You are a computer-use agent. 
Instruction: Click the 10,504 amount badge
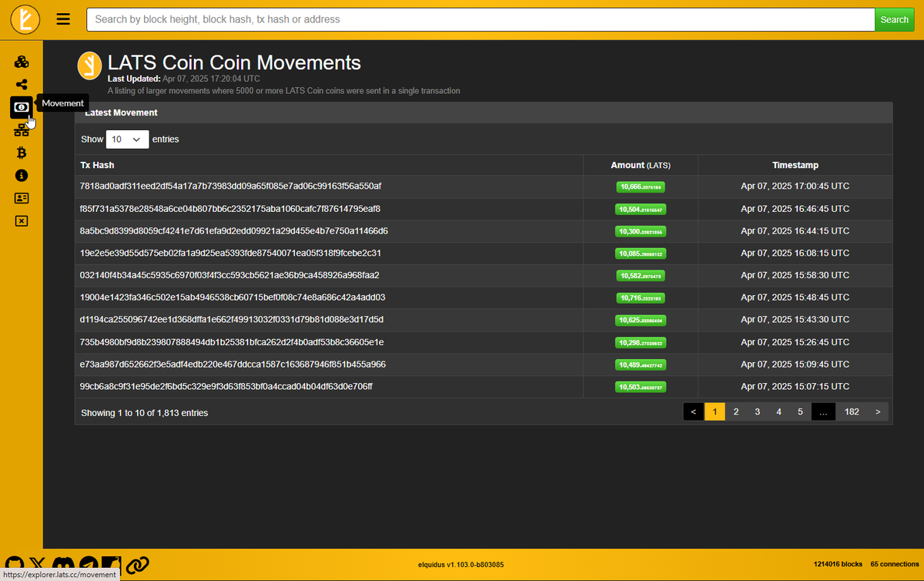coord(641,209)
